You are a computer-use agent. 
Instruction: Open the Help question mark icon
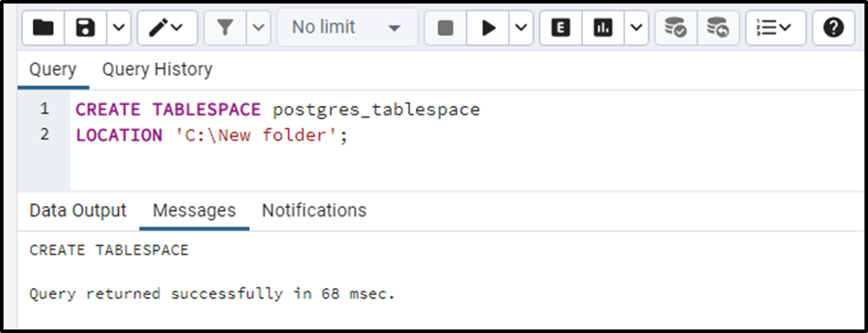(834, 27)
